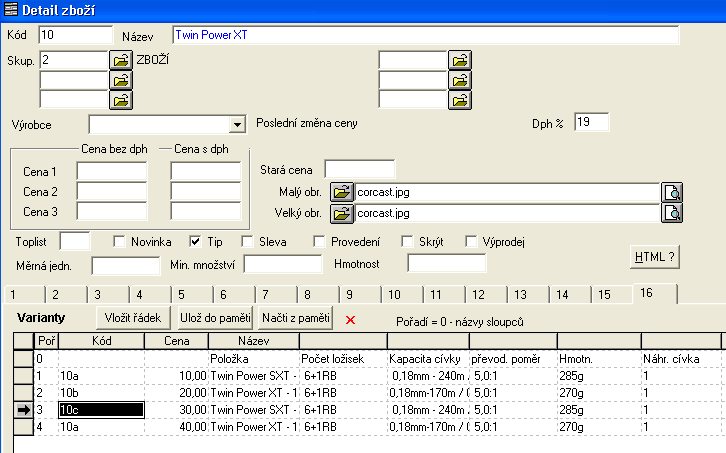Switch to tab 9
This screenshot has width=726, height=453.
click(x=360, y=295)
